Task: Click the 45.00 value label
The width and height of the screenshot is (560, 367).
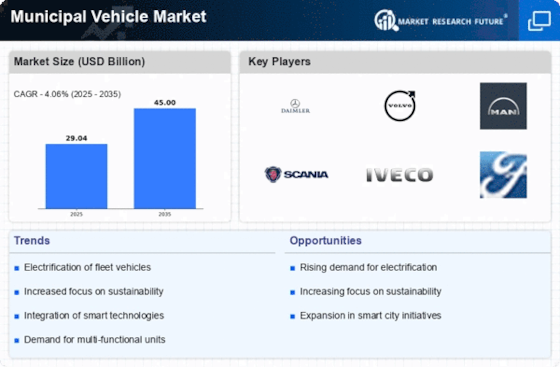Action: (x=165, y=102)
